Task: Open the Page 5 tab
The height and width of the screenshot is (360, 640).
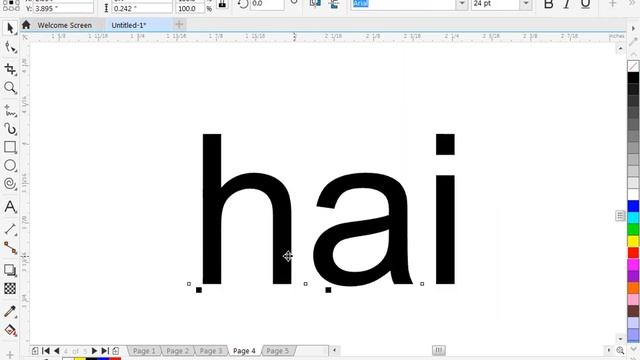Action: (x=278, y=351)
